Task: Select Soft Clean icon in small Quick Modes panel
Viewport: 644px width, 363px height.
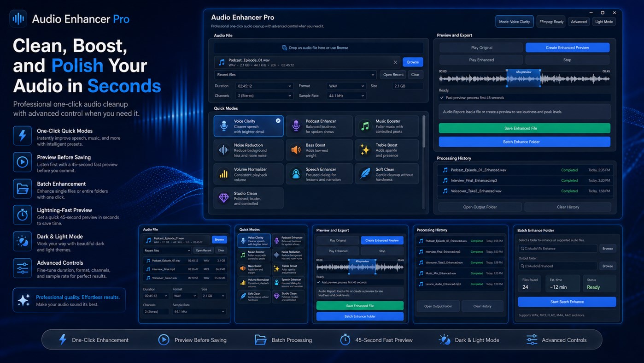Action: tap(243, 296)
